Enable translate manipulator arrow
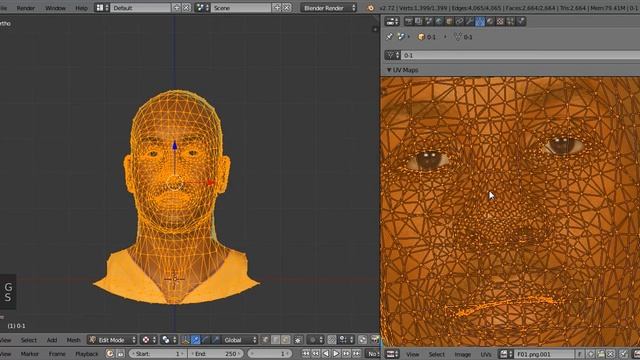The width and height of the screenshot is (640, 360). pos(196,340)
